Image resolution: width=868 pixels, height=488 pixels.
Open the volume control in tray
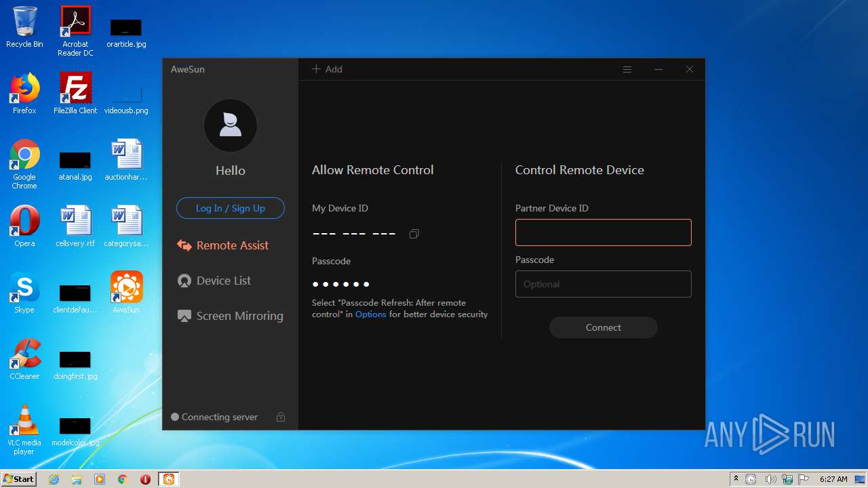(771, 479)
